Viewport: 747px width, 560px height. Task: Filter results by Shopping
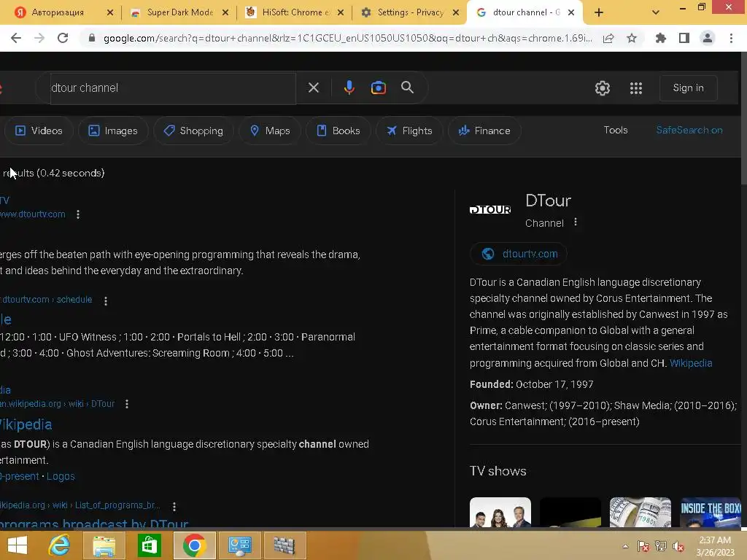tap(193, 131)
